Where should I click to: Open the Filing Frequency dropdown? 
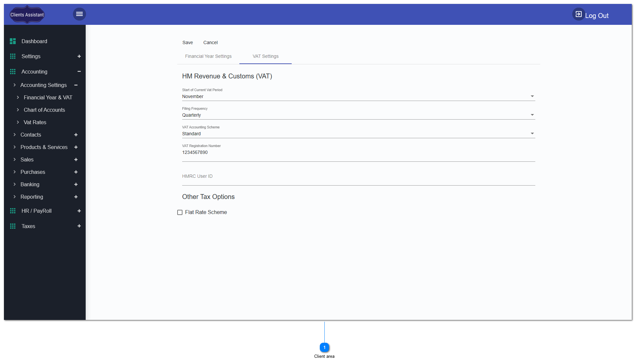point(532,115)
